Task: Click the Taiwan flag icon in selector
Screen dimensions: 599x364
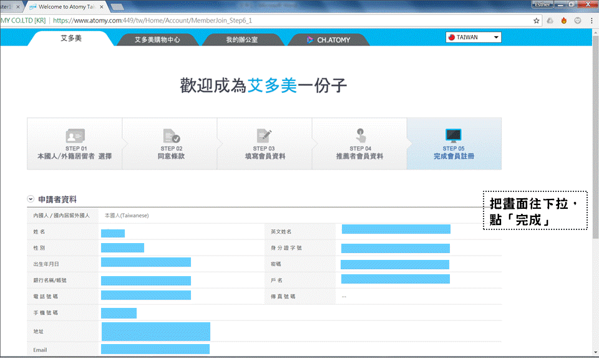Action: point(452,37)
